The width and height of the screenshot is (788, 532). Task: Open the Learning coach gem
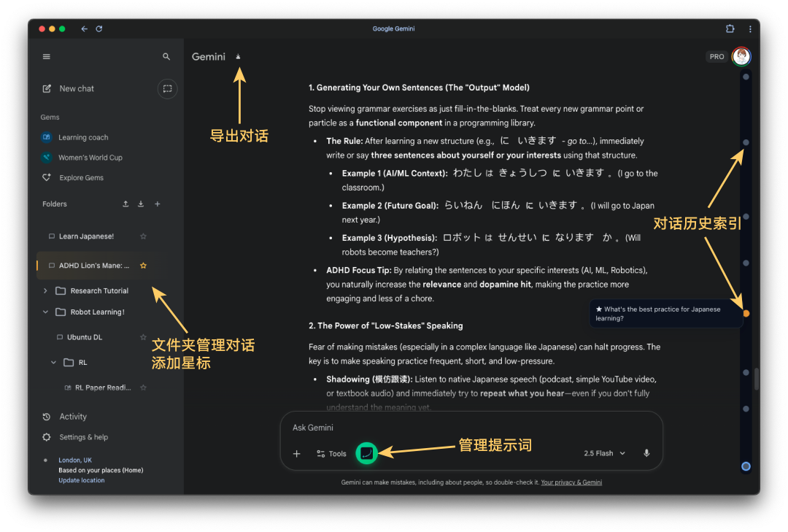click(83, 137)
